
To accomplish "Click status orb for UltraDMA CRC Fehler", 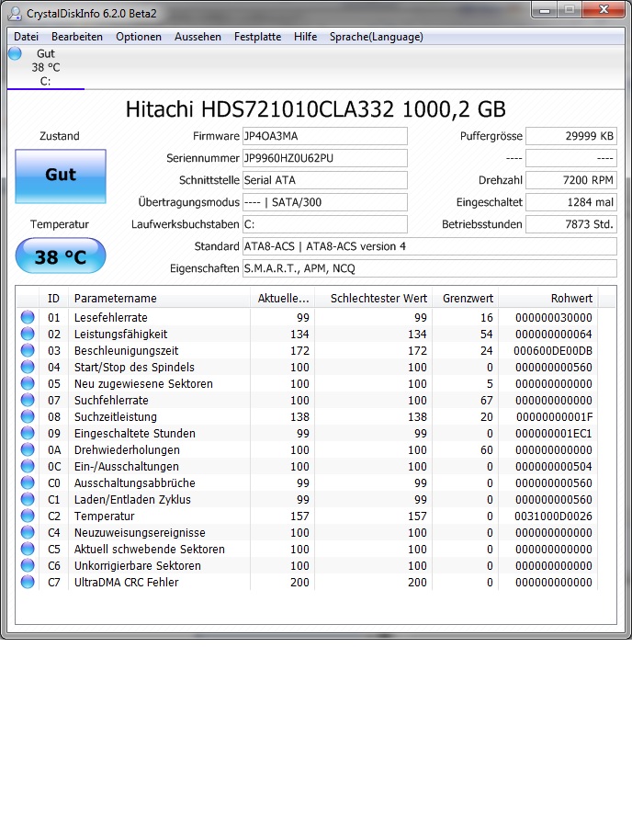I will 28,582.
